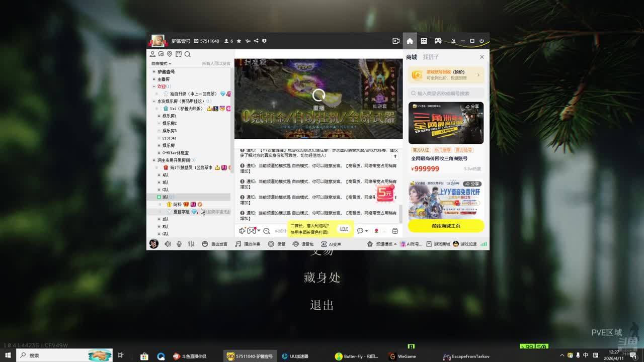Expand the 游戏账号回收 banner arrow
Viewport: 644px width, 362px height.
(x=478, y=75)
